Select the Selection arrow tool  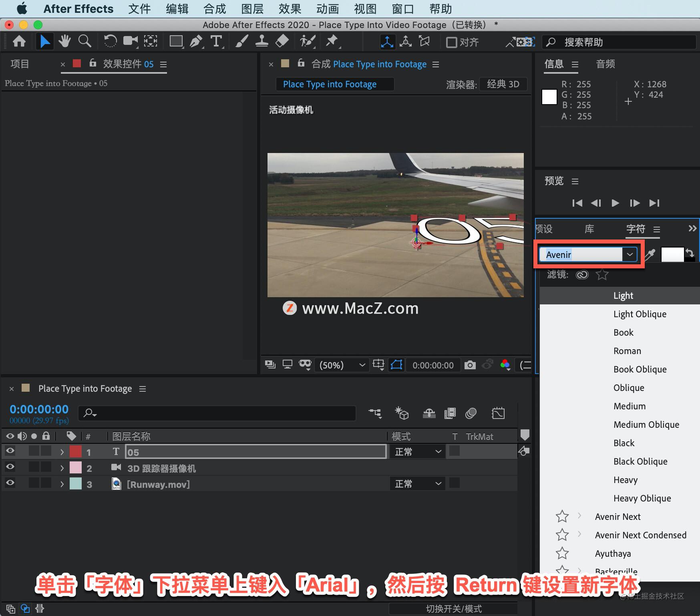[x=45, y=42]
